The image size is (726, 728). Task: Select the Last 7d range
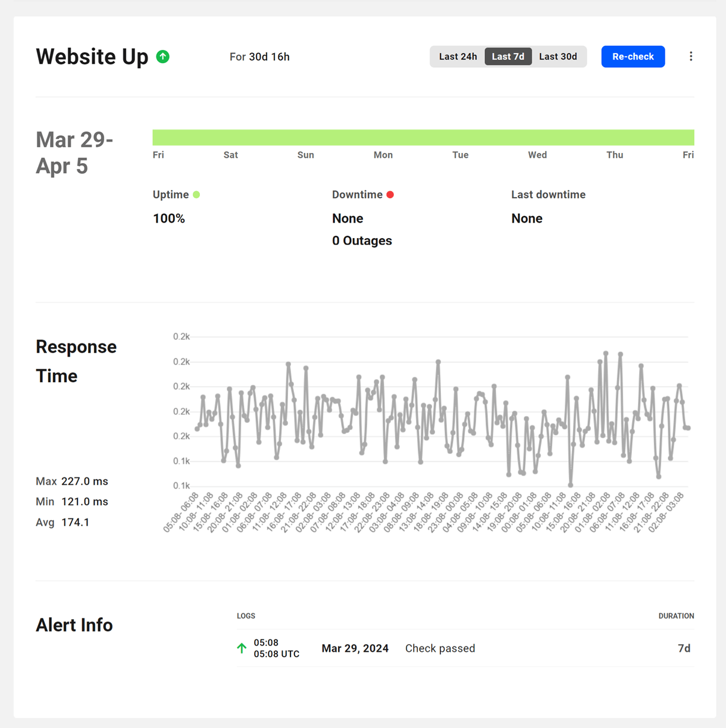(508, 57)
